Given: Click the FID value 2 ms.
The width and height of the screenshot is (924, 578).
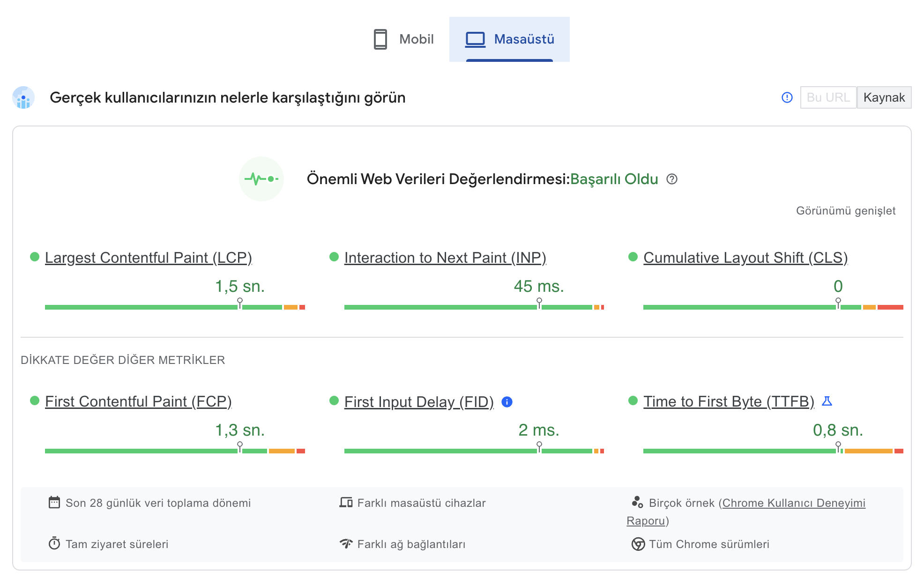Looking at the screenshot, I should tap(539, 430).
